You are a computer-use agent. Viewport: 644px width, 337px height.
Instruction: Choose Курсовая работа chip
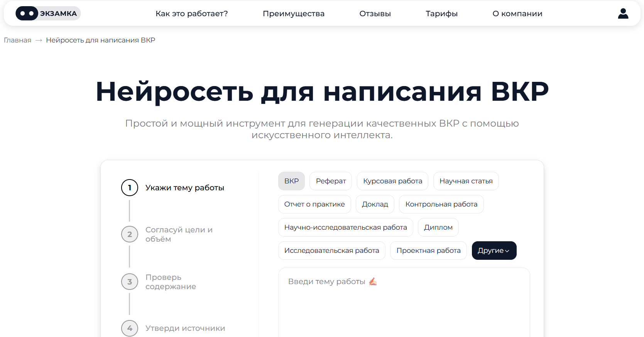click(x=392, y=181)
